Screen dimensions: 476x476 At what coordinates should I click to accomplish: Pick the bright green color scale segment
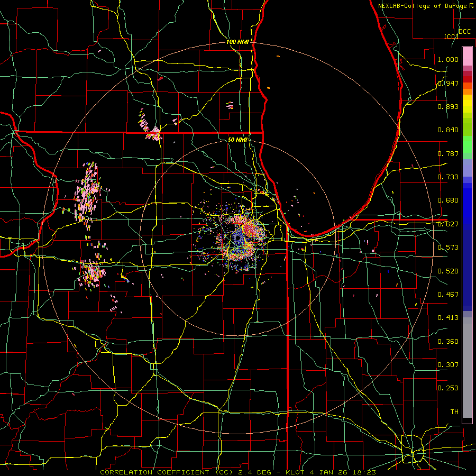[467, 144]
